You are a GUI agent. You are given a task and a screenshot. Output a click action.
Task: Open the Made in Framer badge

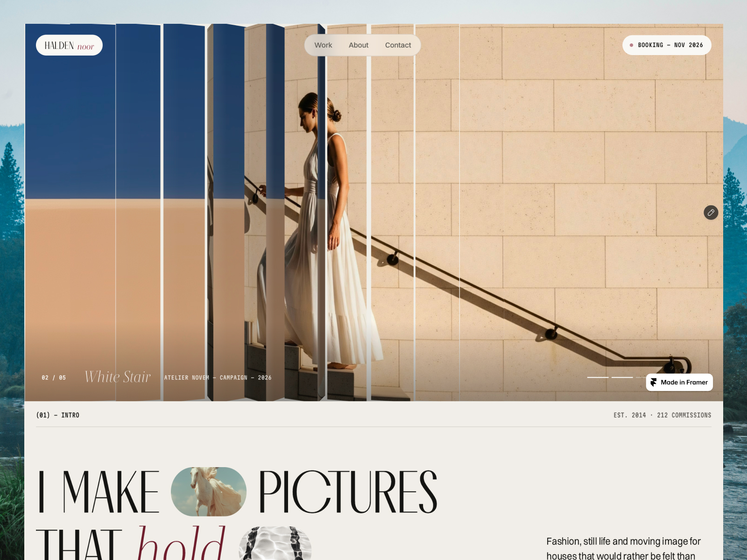tap(679, 382)
